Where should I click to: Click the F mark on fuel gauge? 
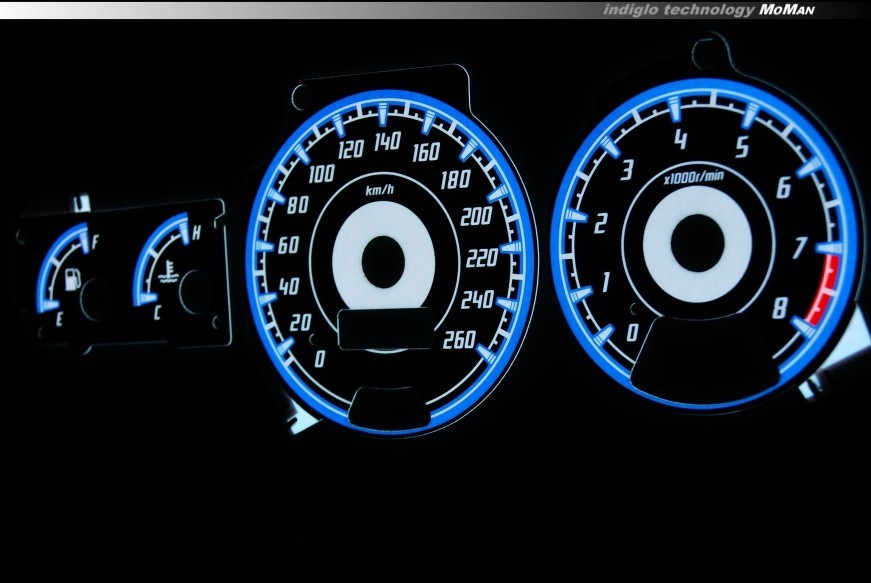point(95,241)
